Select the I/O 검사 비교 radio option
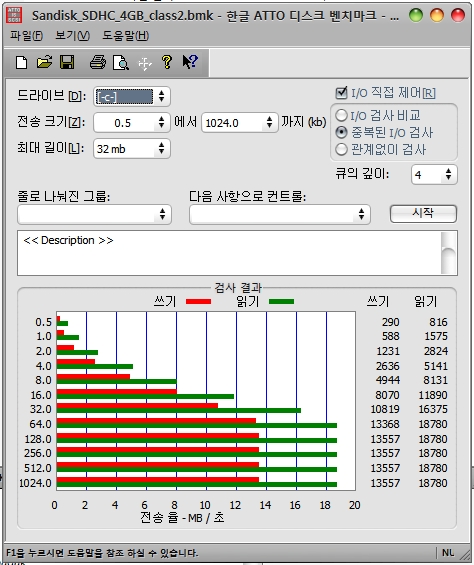474x565 pixels. click(341, 115)
